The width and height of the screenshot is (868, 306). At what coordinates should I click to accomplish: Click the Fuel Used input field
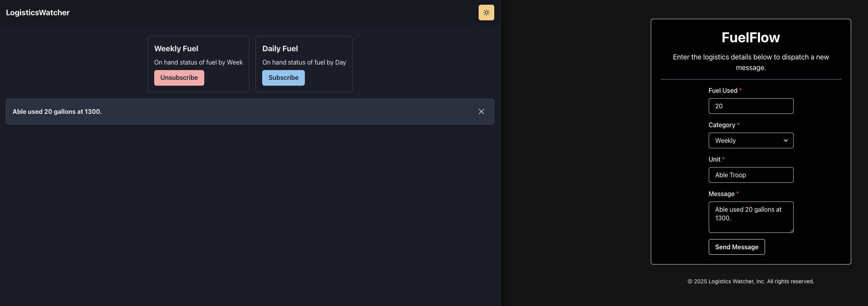(751, 106)
